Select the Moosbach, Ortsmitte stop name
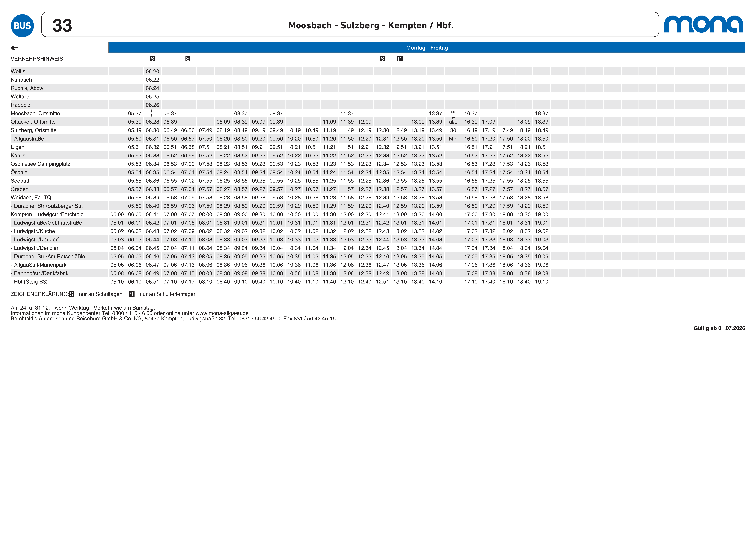This screenshot has height=535, width=756. [x=35, y=113]
